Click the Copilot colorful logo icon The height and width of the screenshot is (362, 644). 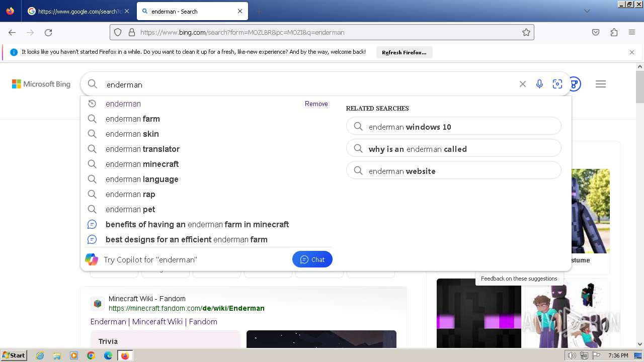92,259
